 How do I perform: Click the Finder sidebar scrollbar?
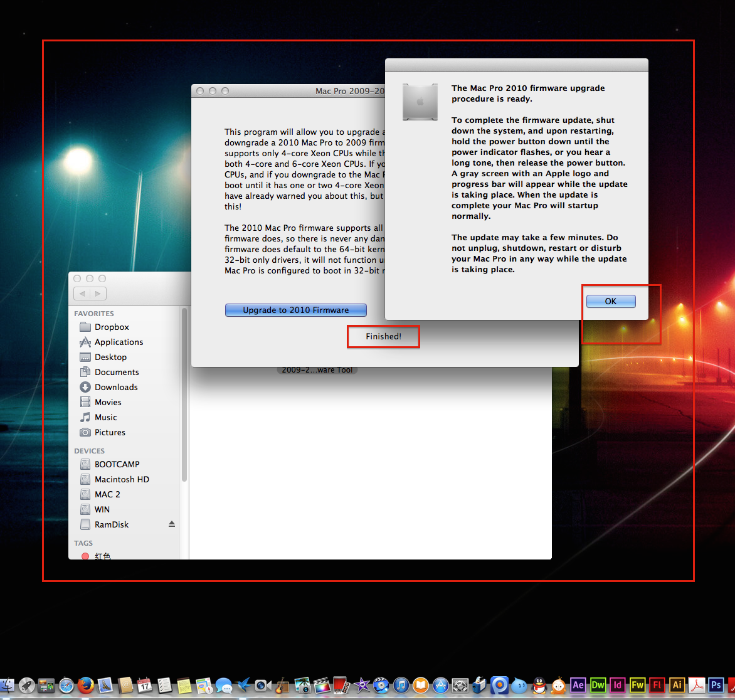pos(184,395)
